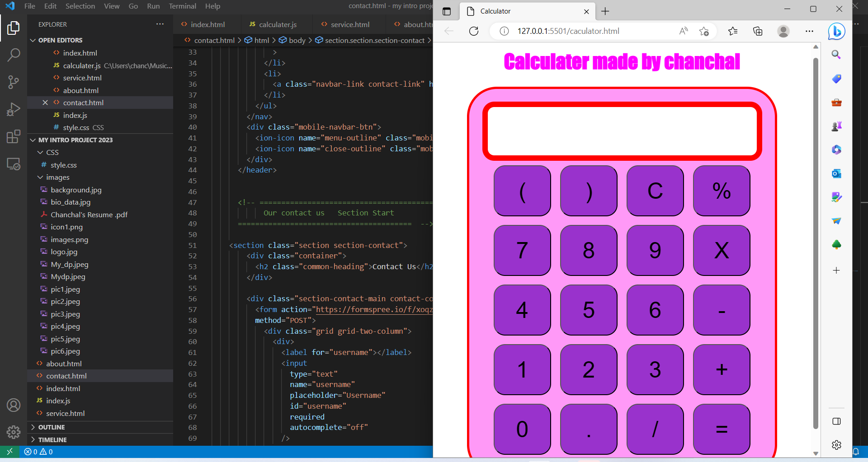
Task: Open background.jpg in explorer tree
Action: [76, 190]
